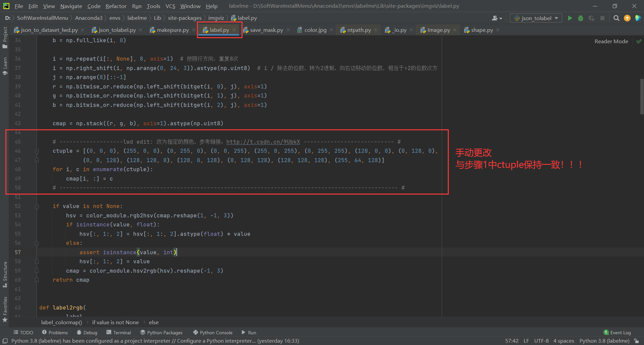Enable Reader Mode in the editor
This screenshot has width=644, height=345.
pyautogui.click(x=611, y=41)
